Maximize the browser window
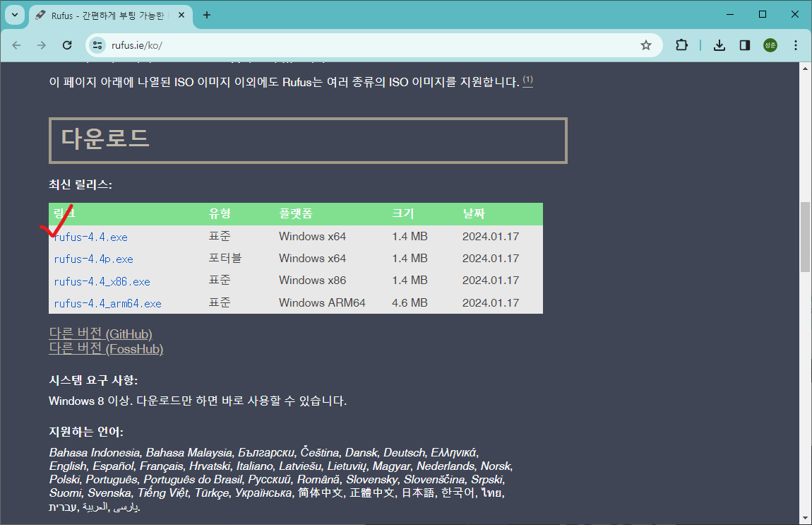 (763, 15)
